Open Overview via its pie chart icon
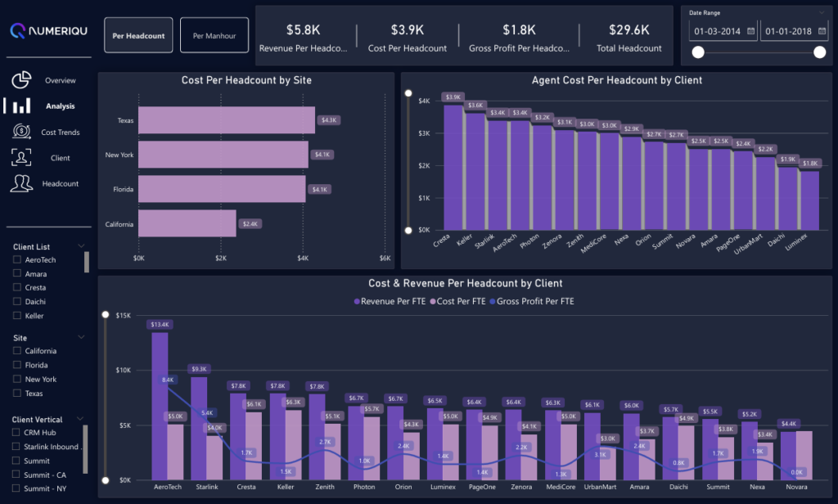 click(22, 80)
